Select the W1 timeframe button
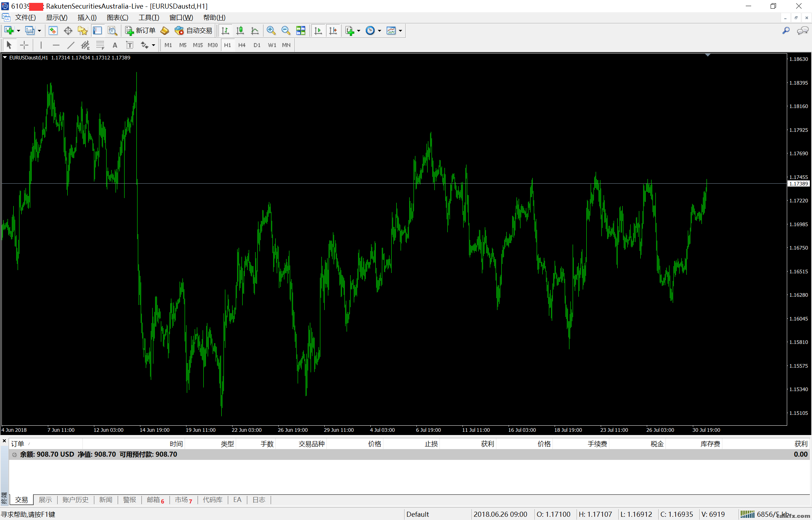Viewport: 812px width, 520px height. pos(272,45)
